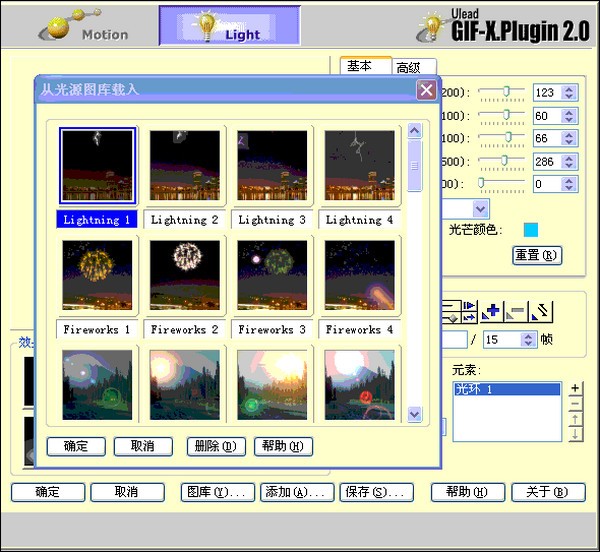Open the 基本 tab
Screen dimensions: 600x552
[x=365, y=66]
